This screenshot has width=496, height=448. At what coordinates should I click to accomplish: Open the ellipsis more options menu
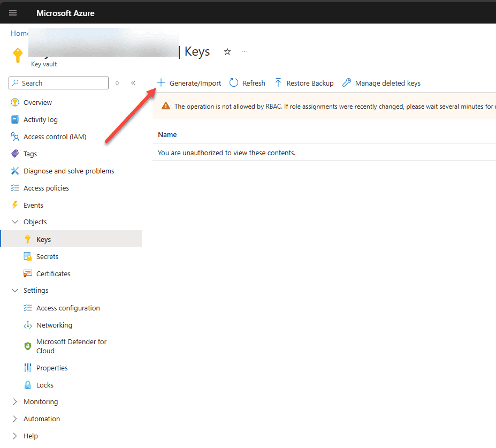coord(245,51)
